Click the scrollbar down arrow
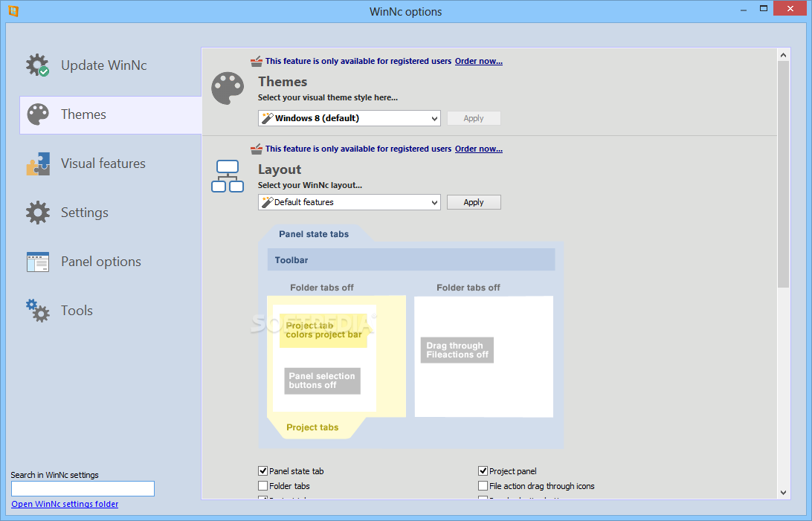The height and width of the screenshot is (521, 812). coord(783,493)
